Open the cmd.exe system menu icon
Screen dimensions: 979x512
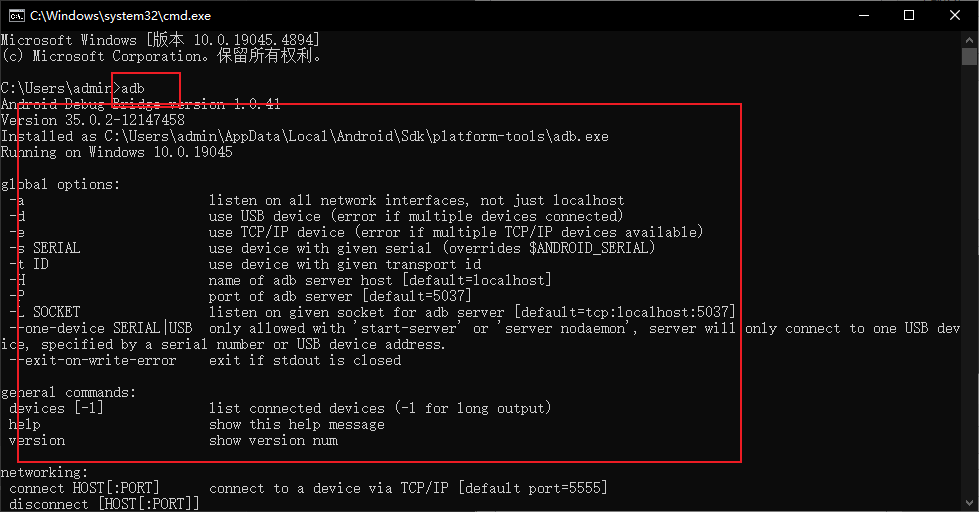pos(16,16)
